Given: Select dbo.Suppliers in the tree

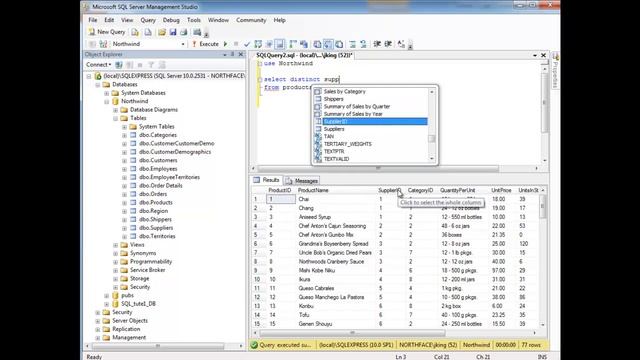Looking at the screenshot, I should point(156,228).
